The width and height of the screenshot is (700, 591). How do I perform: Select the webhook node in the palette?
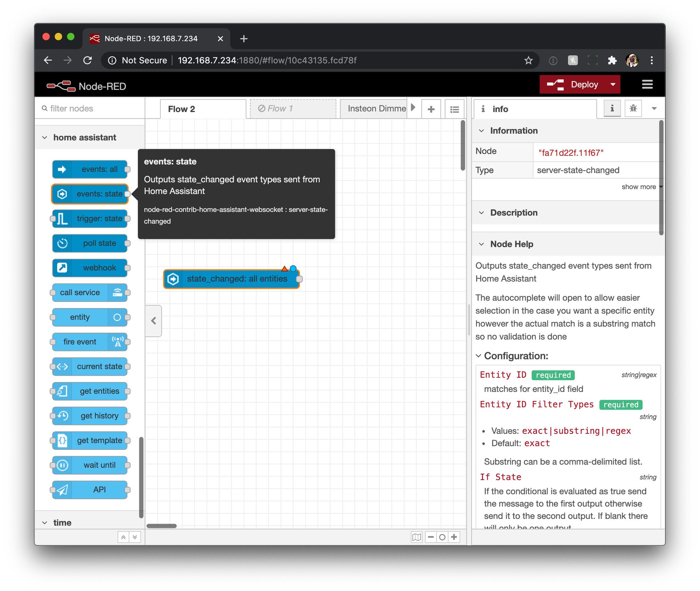click(x=90, y=268)
